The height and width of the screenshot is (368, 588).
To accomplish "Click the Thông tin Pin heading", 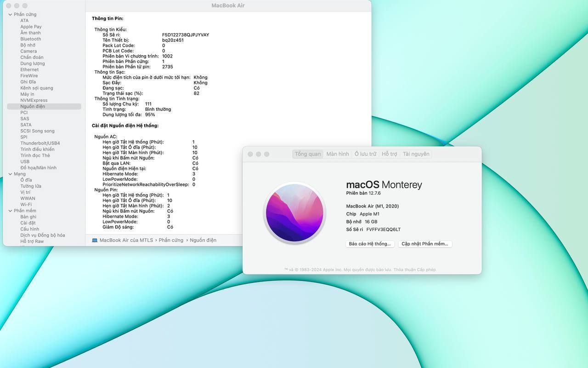I will (107, 18).
